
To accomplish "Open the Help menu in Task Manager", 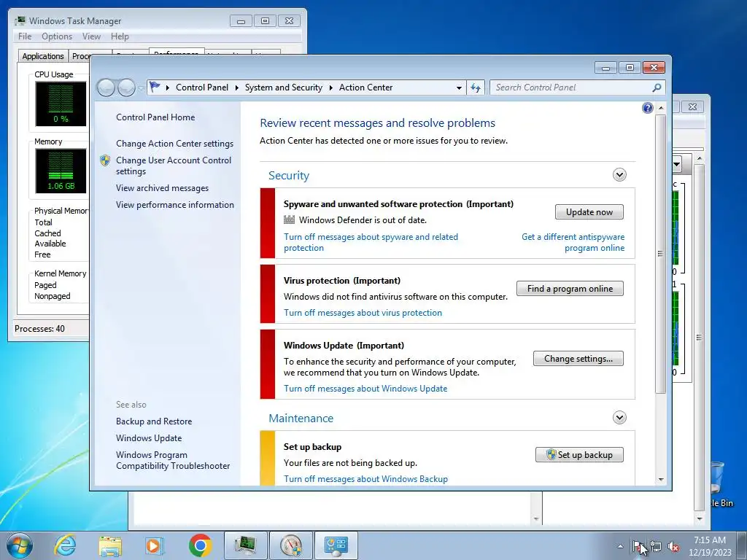I will 120,36.
